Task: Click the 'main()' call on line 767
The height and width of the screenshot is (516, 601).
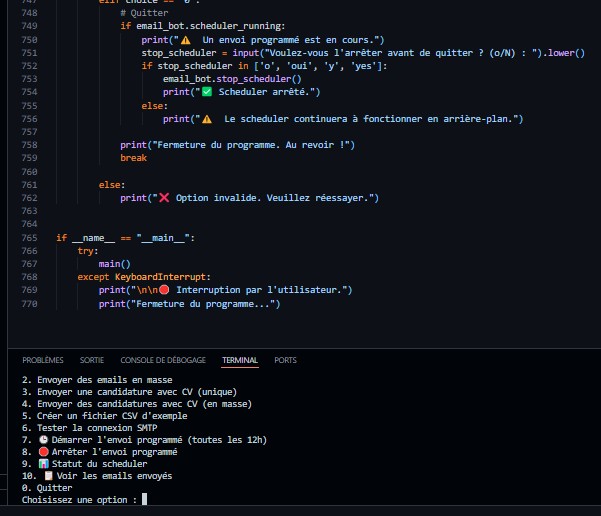Action: (114, 264)
